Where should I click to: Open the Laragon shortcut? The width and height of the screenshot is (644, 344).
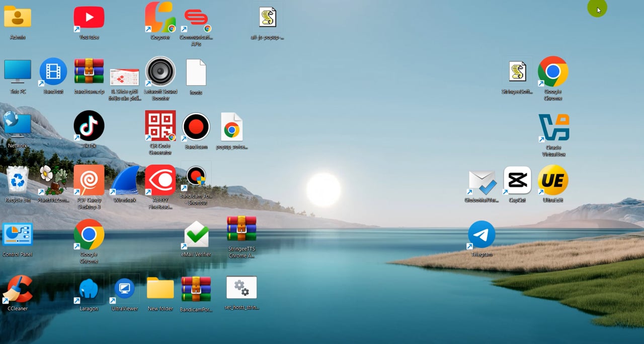(x=89, y=289)
